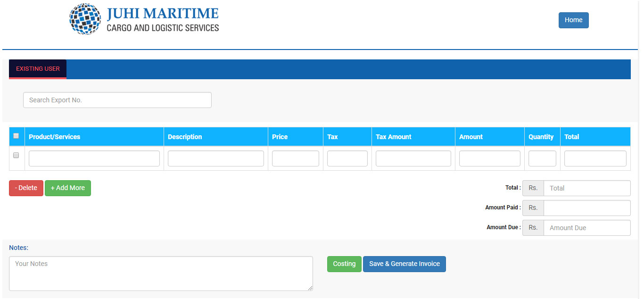The width and height of the screenshot is (644, 299).
Task: Focus the Search Export No. field
Action: tap(117, 100)
